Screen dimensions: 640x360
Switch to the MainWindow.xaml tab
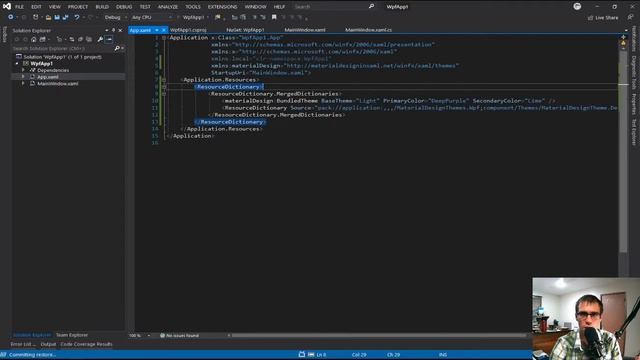[x=305, y=30]
